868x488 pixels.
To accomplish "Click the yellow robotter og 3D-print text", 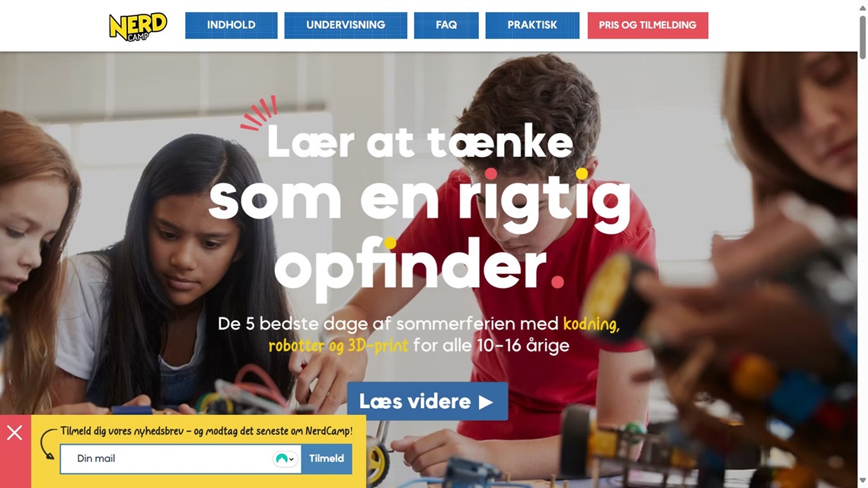I will tap(338, 346).
